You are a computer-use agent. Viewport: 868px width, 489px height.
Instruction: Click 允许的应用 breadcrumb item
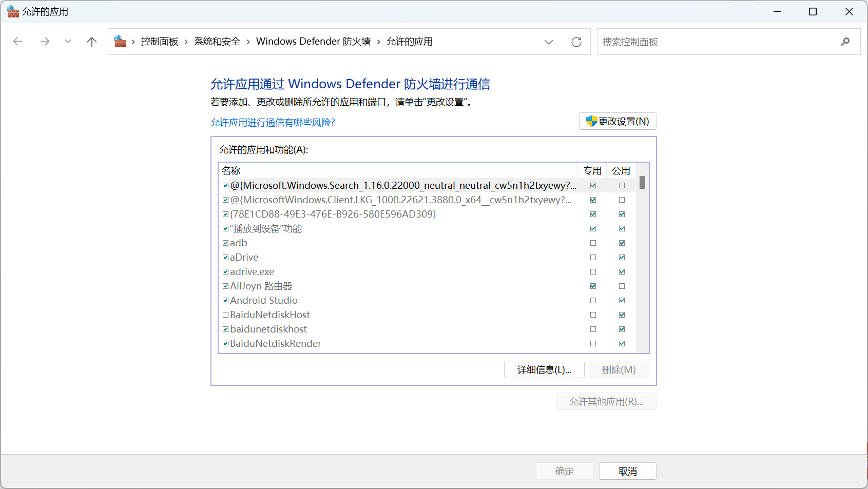[x=410, y=42]
